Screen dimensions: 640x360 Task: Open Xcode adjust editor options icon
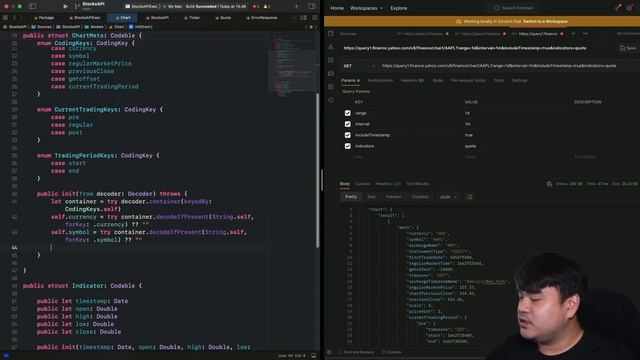pyautogui.click(x=315, y=18)
